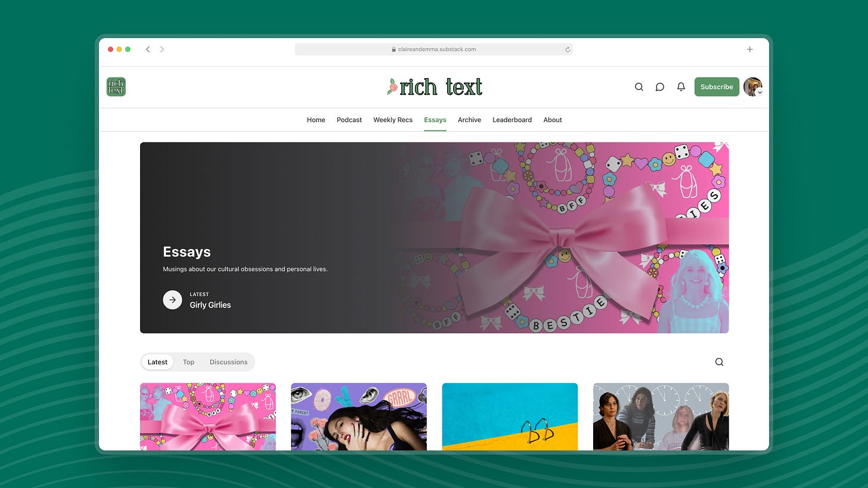Open a new tab with the plus icon
The image size is (868, 488).
tap(750, 49)
